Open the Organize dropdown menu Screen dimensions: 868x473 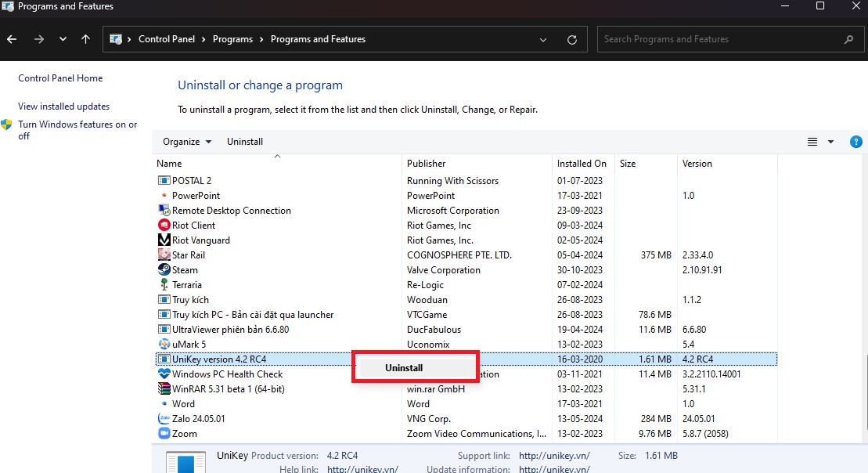tap(186, 142)
